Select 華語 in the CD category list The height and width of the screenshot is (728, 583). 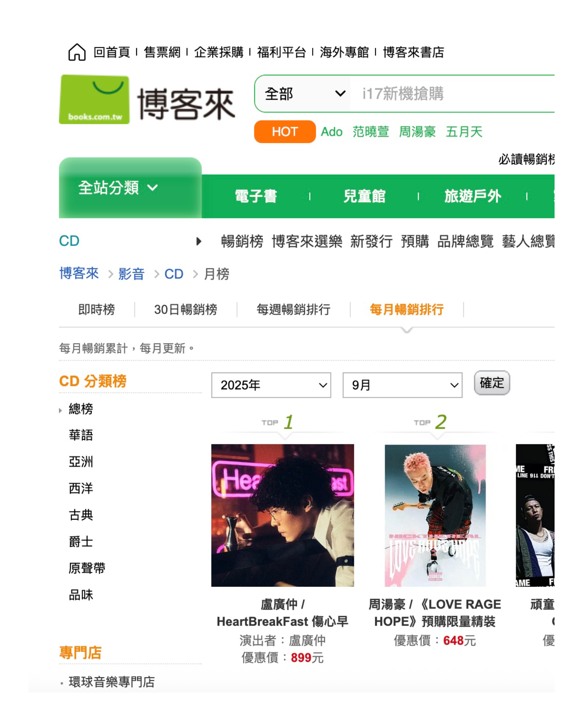point(81,435)
